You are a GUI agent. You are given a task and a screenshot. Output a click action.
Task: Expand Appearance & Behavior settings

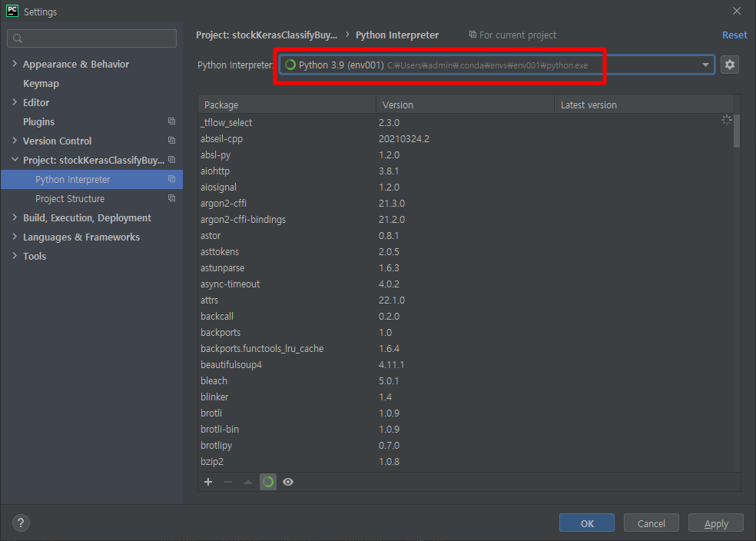coord(15,64)
